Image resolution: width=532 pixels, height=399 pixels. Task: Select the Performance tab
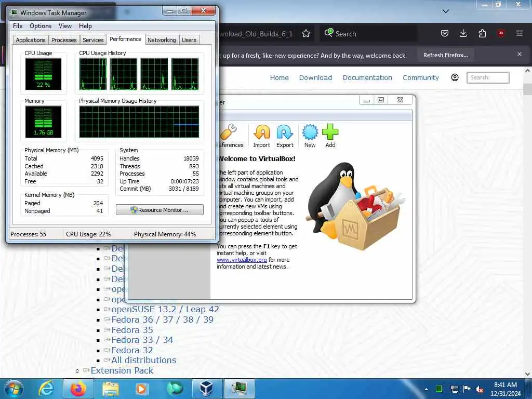126,39
